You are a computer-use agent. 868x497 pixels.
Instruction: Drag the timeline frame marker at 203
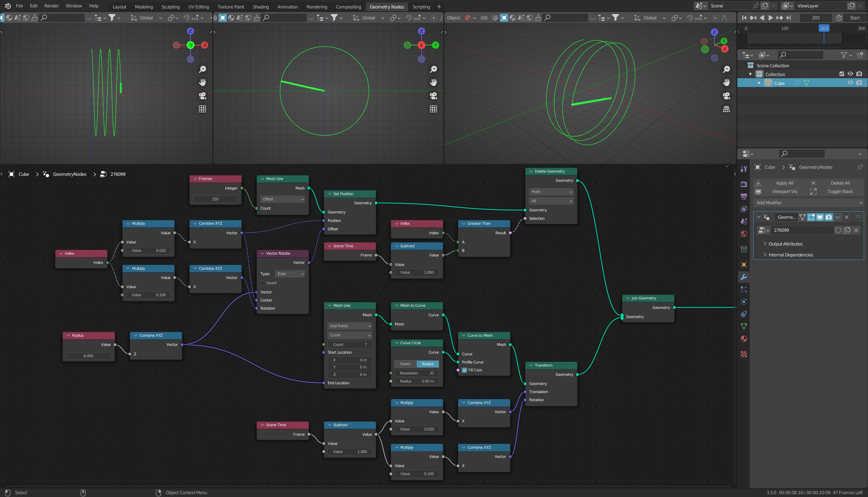pos(823,29)
